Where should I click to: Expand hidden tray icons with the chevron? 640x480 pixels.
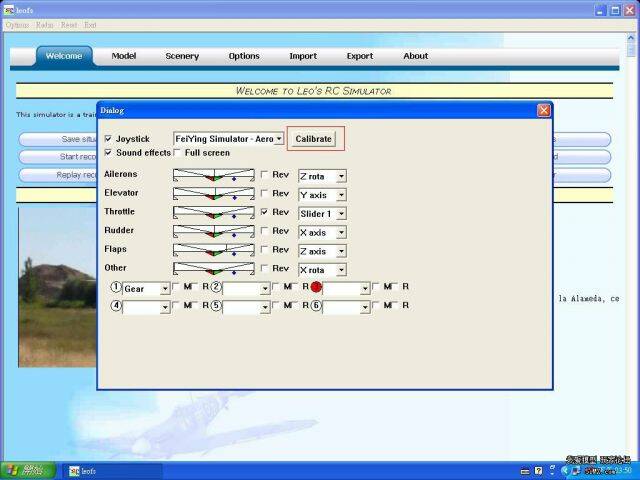pyautogui.click(x=564, y=471)
